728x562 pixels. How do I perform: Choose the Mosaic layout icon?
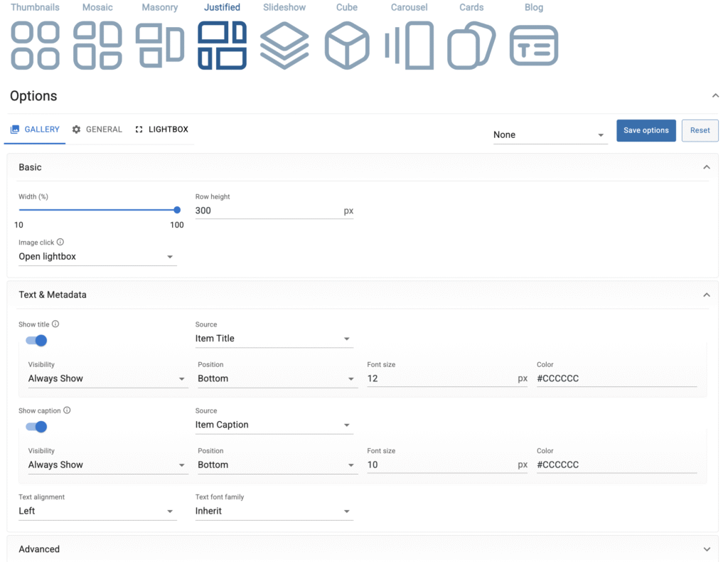[97, 46]
